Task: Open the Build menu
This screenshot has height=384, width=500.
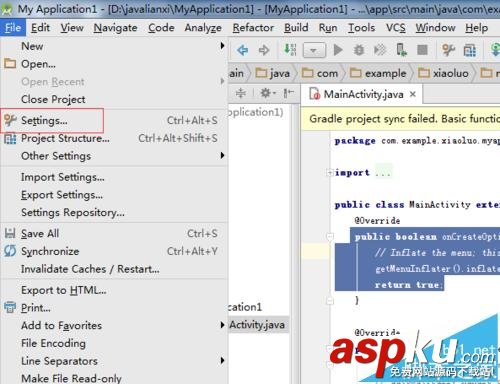Action: pos(296,28)
